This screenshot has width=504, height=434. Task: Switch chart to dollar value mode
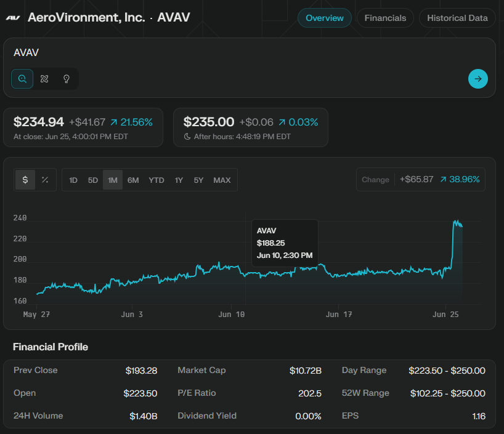(x=25, y=180)
